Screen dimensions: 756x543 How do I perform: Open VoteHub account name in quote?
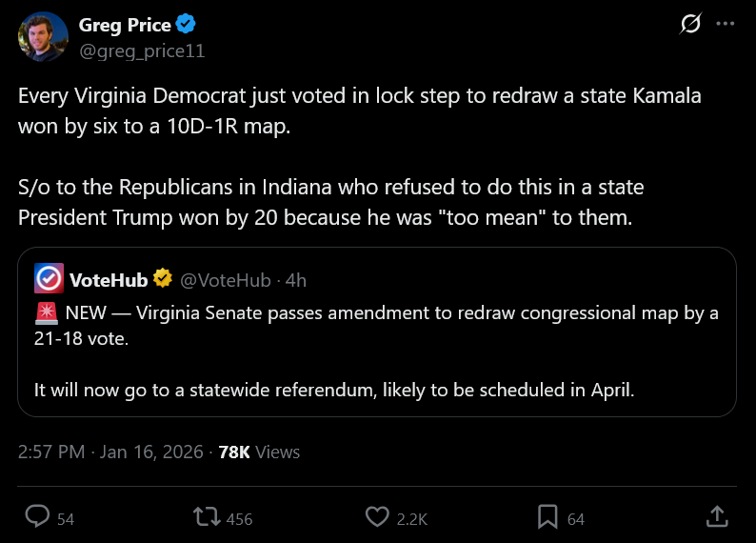(x=109, y=279)
